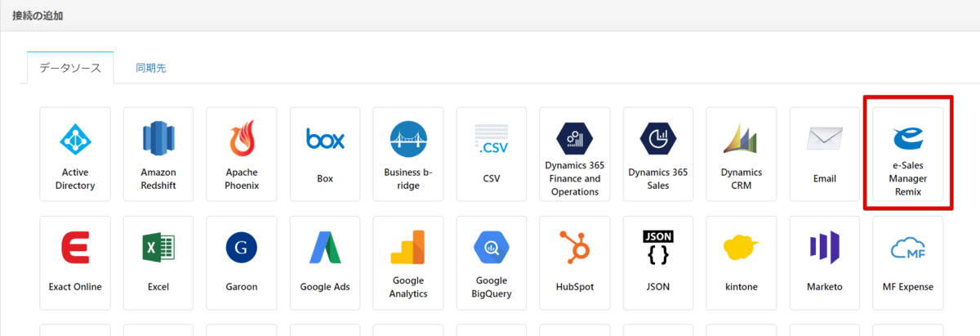Select the e-Sales Manager Remix connector
Image resolution: width=980 pixels, height=336 pixels.
907,155
